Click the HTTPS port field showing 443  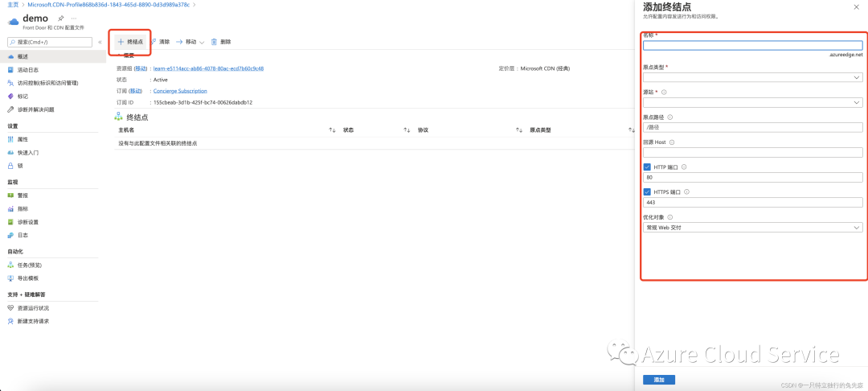pos(753,203)
